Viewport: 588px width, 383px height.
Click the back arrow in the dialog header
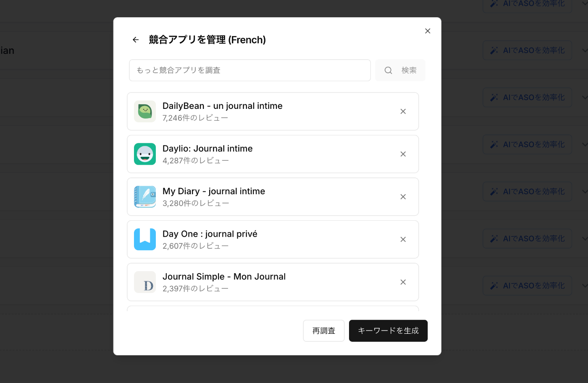pos(135,39)
